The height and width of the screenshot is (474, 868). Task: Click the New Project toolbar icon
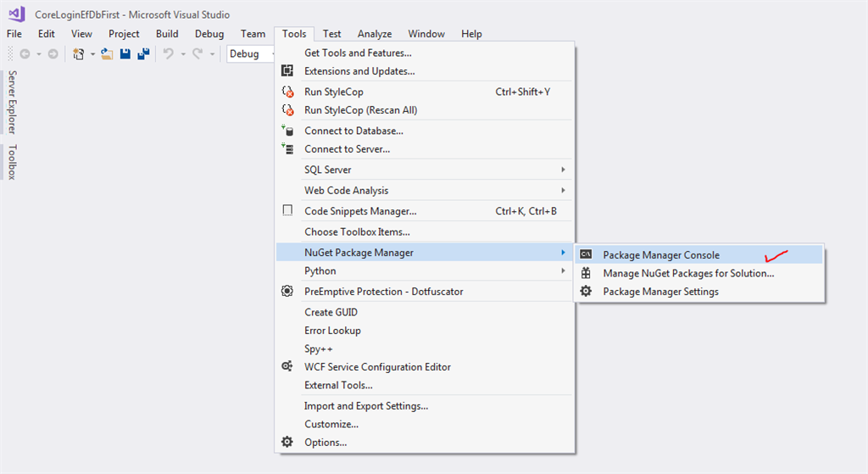tap(79, 54)
